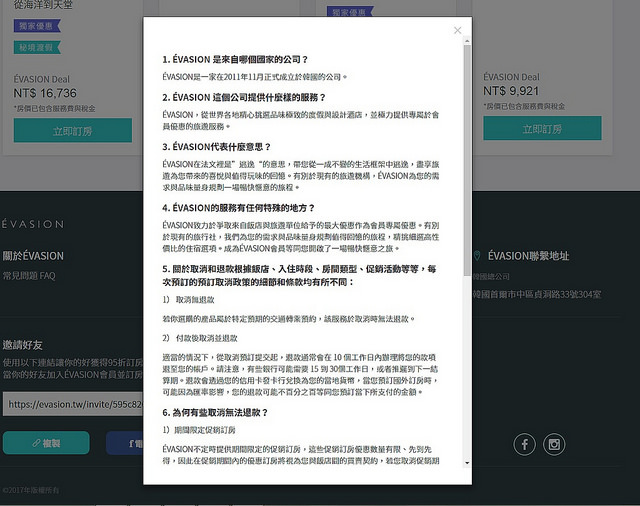Click the 獨家優惠 tag on the left card
Image resolution: width=640 pixels, height=506 pixels.
click(37, 26)
